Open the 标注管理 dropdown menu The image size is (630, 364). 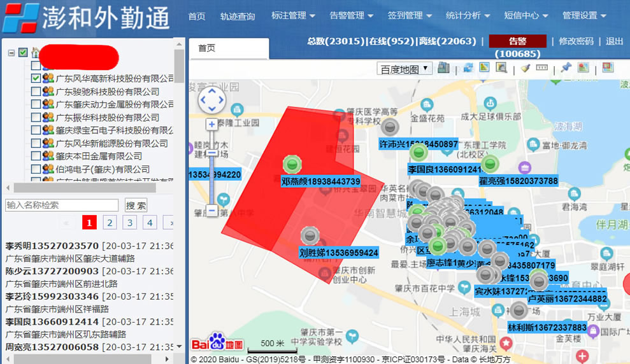tap(293, 16)
